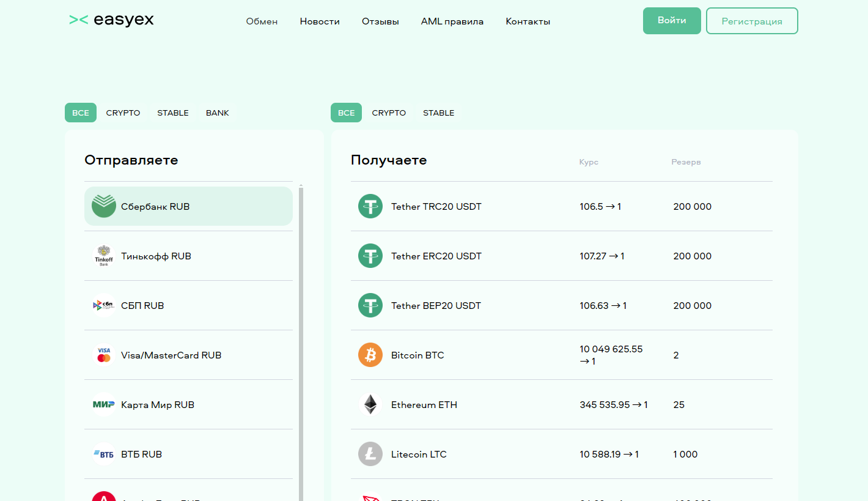Select Ethereum ETH label
The image size is (868, 501).
point(424,405)
